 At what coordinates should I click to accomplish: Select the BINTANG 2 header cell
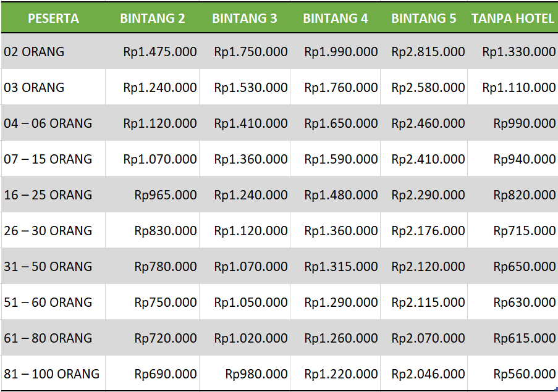click(153, 18)
